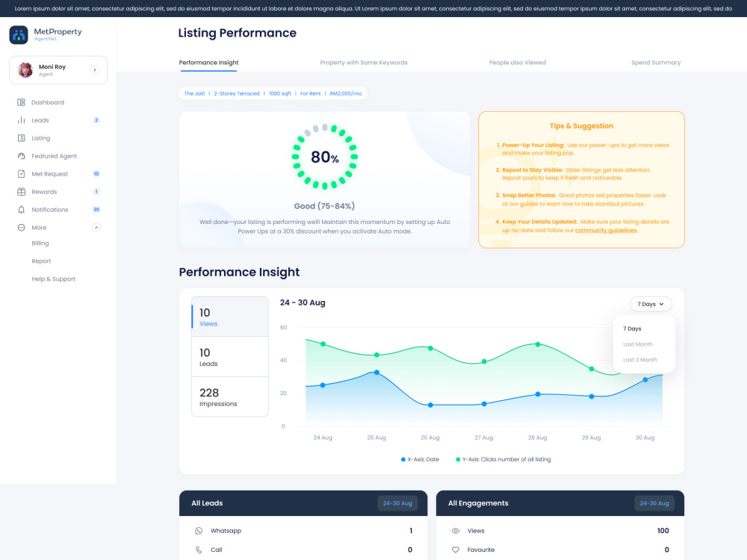The height and width of the screenshot is (560, 747).
Task: Click the Rewards menu label
Action: (x=44, y=191)
